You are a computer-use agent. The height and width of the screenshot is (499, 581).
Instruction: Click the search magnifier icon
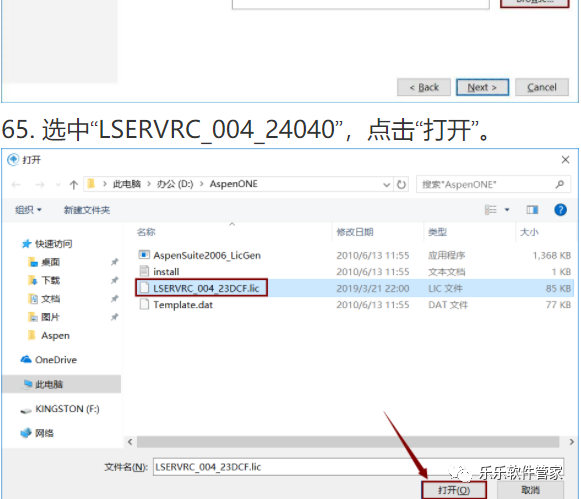(560, 184)
